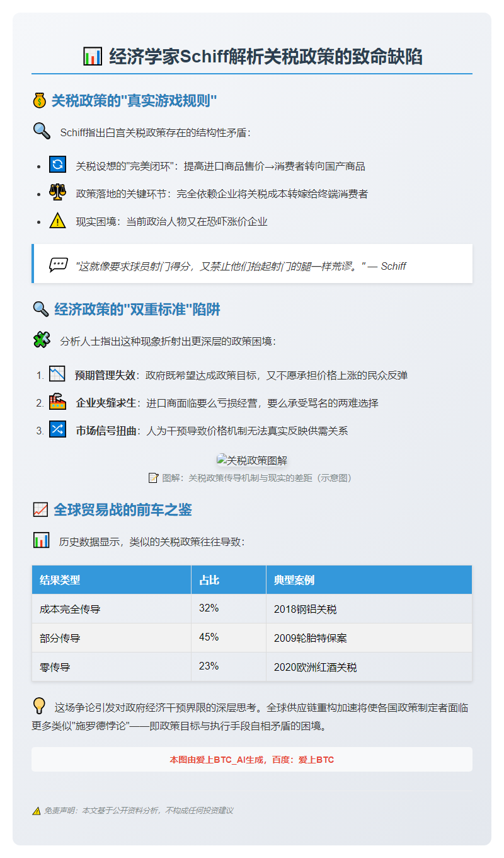Screen dimensions: 504x858
Task: Click the 典型案例 table column header
Action: 369,580
